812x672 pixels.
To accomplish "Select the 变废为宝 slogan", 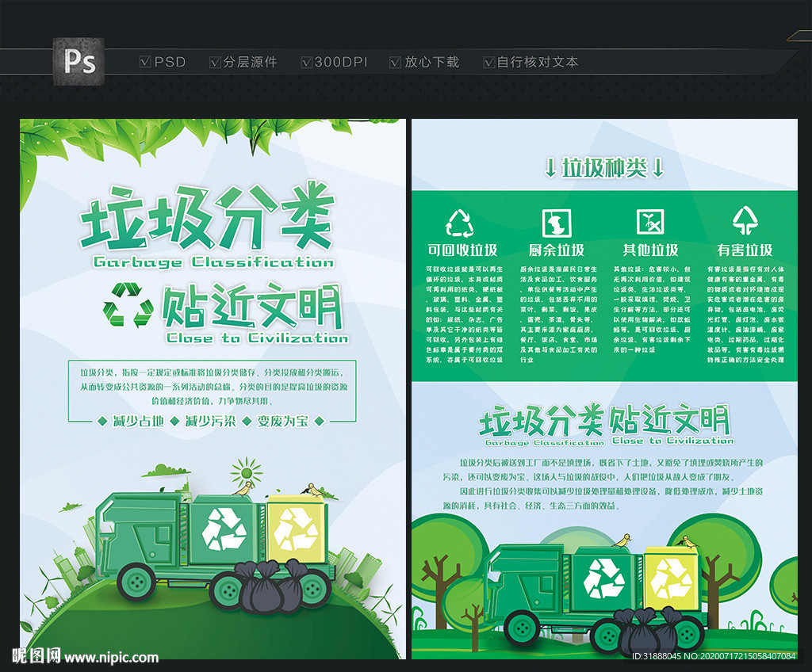I will [283, 422].
